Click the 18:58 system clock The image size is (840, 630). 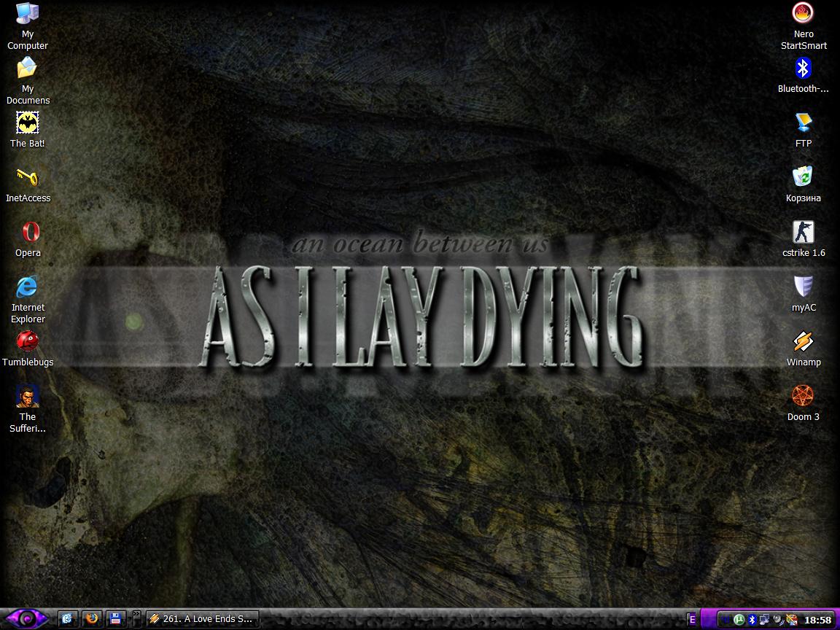point(818,620)
